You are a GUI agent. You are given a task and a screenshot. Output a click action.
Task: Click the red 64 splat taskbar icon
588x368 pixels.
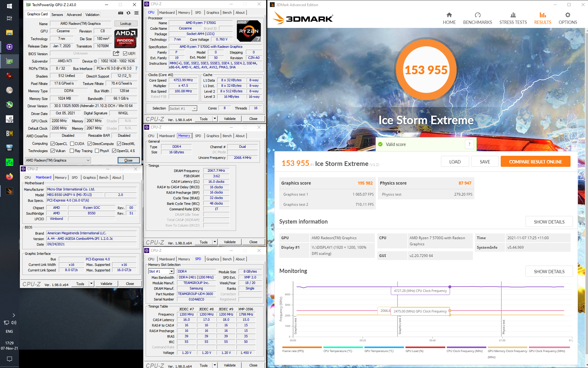coord(9,75)
